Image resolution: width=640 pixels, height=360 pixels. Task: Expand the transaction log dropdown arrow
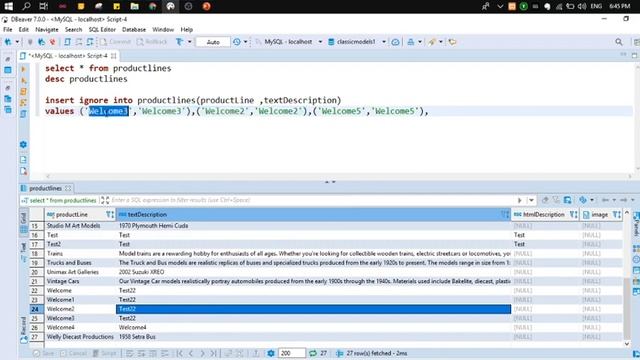click(x=245, y=42)
